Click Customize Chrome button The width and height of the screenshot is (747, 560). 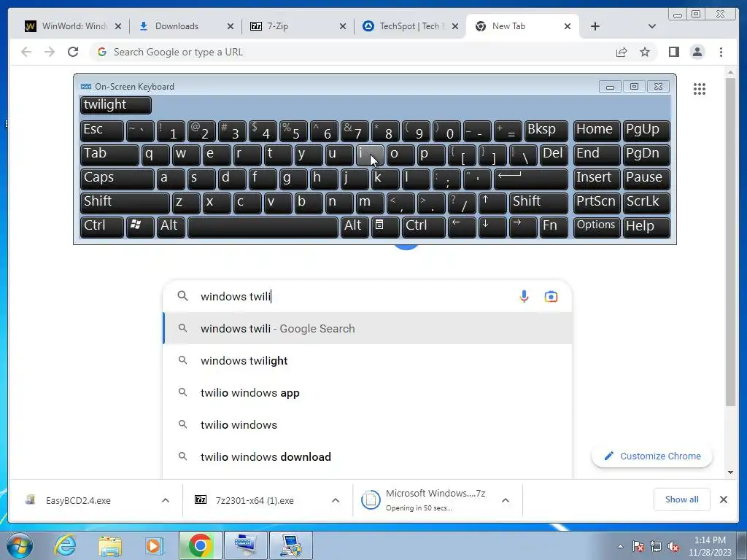(651, 456)
